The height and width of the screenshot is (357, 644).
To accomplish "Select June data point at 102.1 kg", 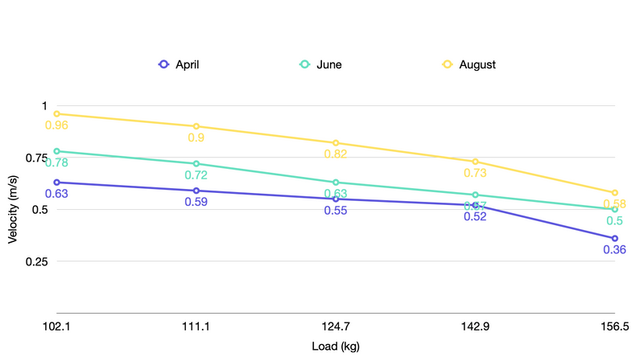I will (x=56, y=151).
